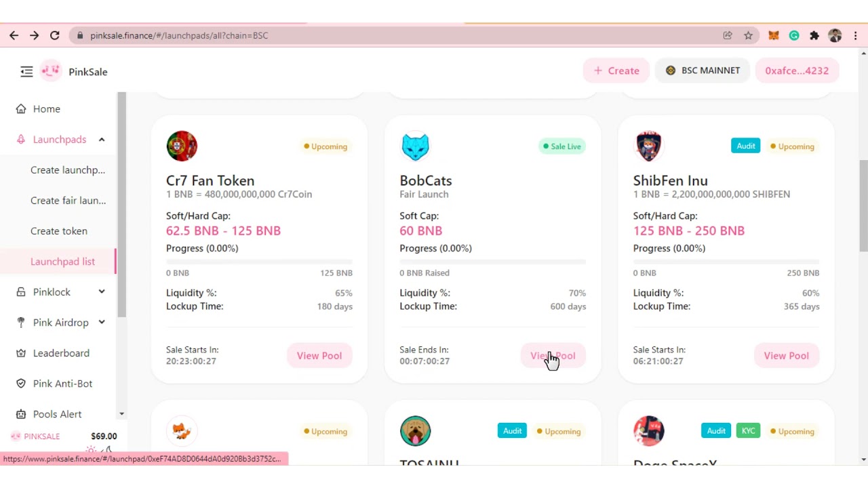
Task: Click the BobCats title
Action: 426,180
